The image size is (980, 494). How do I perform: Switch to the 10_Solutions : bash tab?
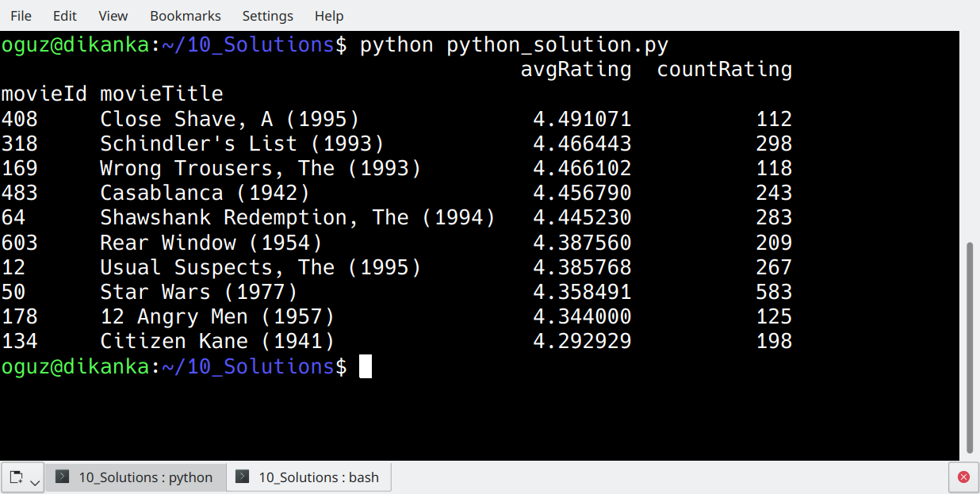tap(309, 477)
